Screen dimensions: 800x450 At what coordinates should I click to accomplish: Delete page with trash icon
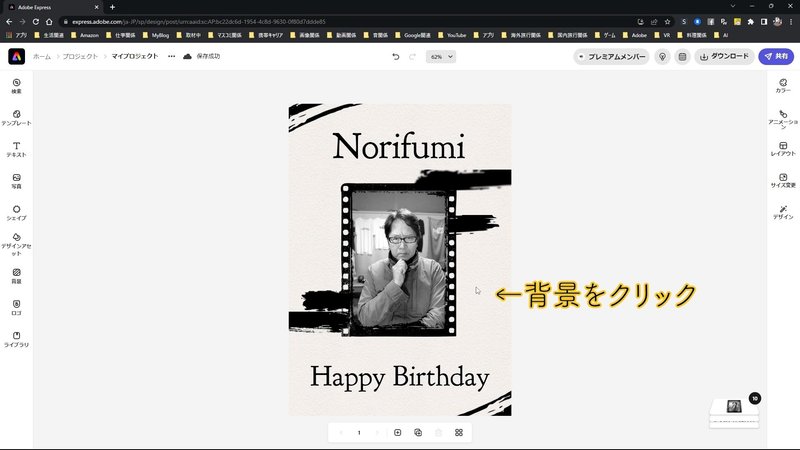pyautogui.click(x=438, y=433)
